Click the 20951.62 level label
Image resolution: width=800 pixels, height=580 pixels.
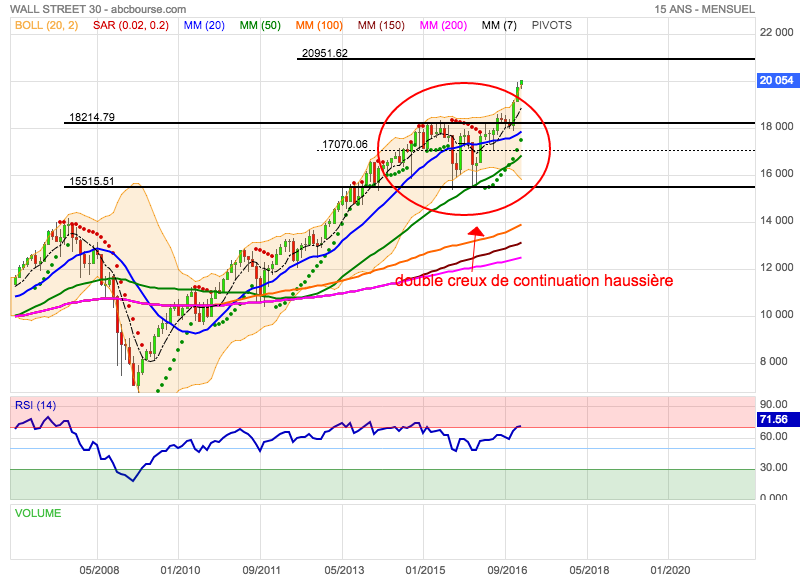[325, 53]
